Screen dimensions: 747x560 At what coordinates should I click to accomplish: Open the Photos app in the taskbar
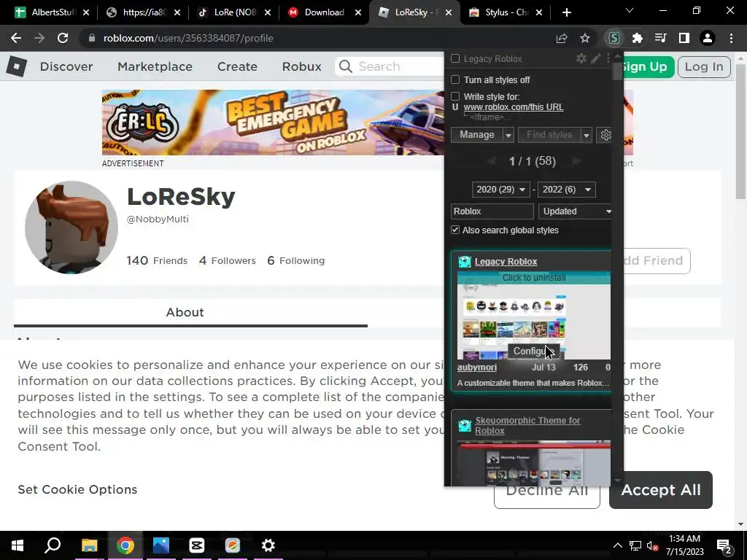(x=161, y=545)
